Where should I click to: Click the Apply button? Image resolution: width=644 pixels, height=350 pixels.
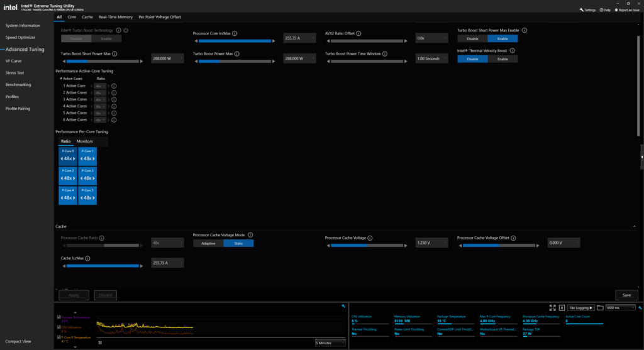[x=74, y=295]
